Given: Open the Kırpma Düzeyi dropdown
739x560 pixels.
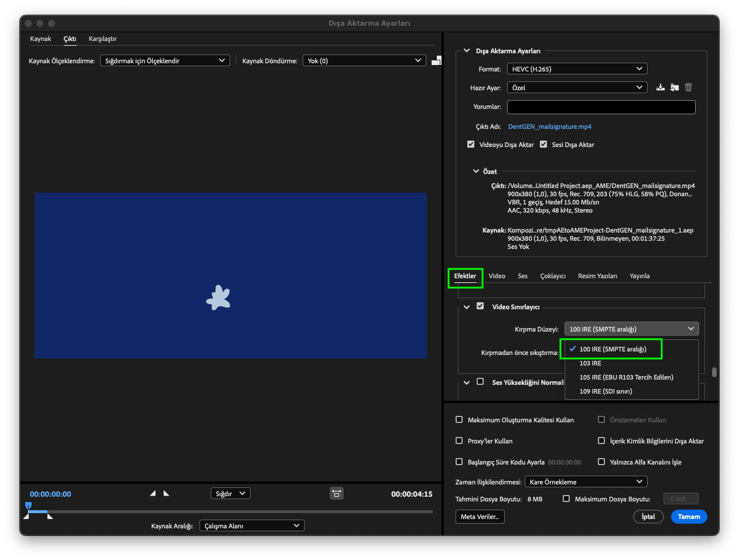Looking at the screenshot, I should (631, 329).
